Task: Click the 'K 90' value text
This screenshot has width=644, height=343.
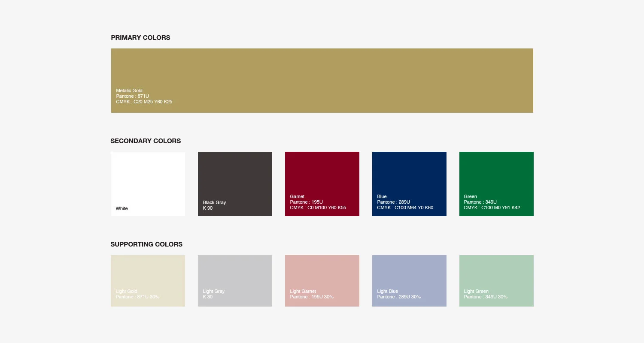Action: tap(208, 208)
